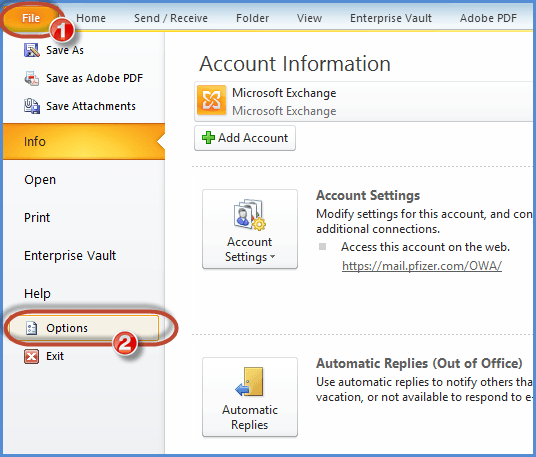Expand the Account Settings dropdown arrow

272,256
